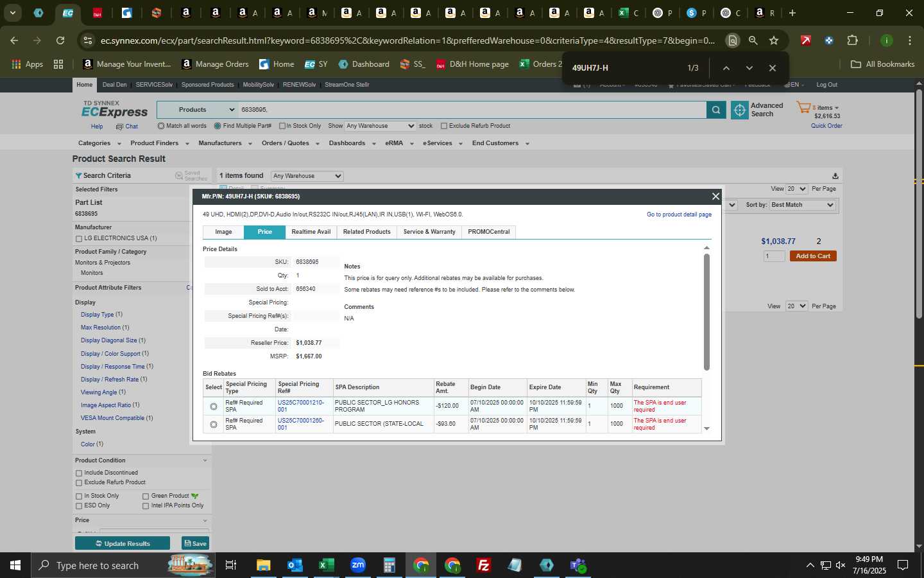Open Service & Warranty tab

[x=429, y=232]
